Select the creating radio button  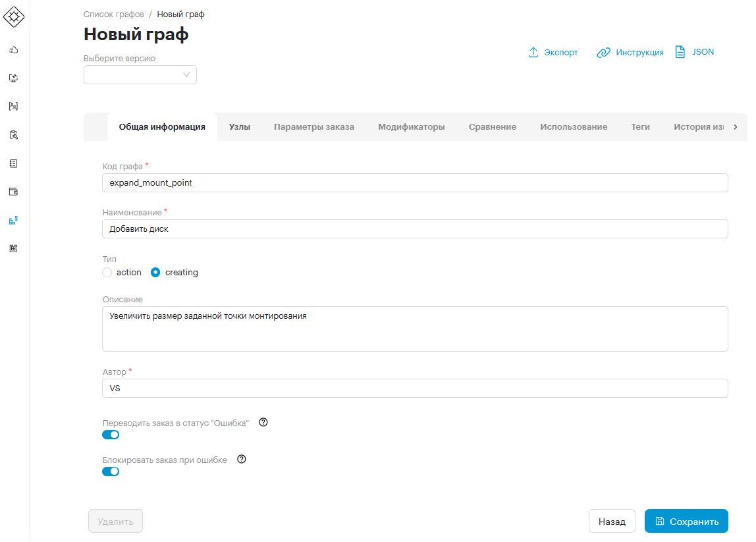coord(155,273)
